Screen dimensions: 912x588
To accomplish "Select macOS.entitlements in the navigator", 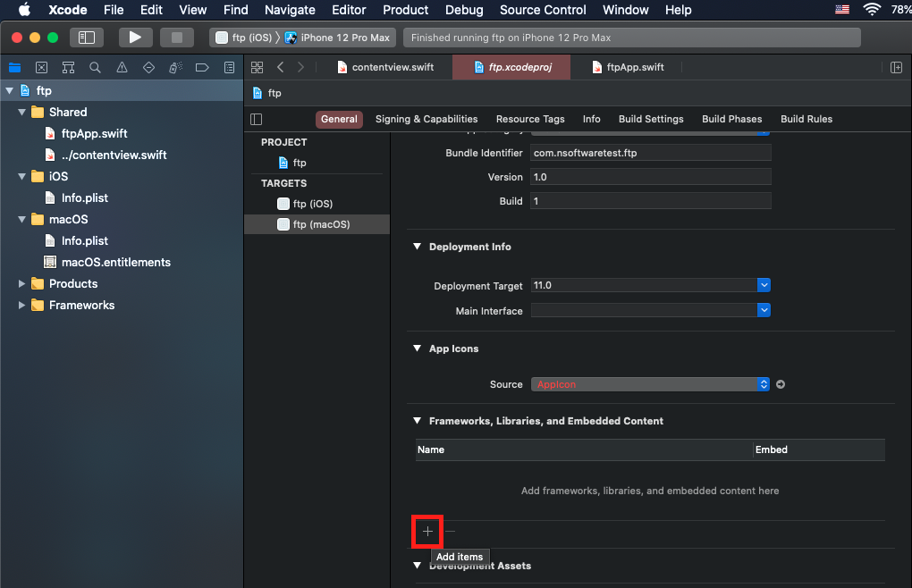I will pos(115,262).
